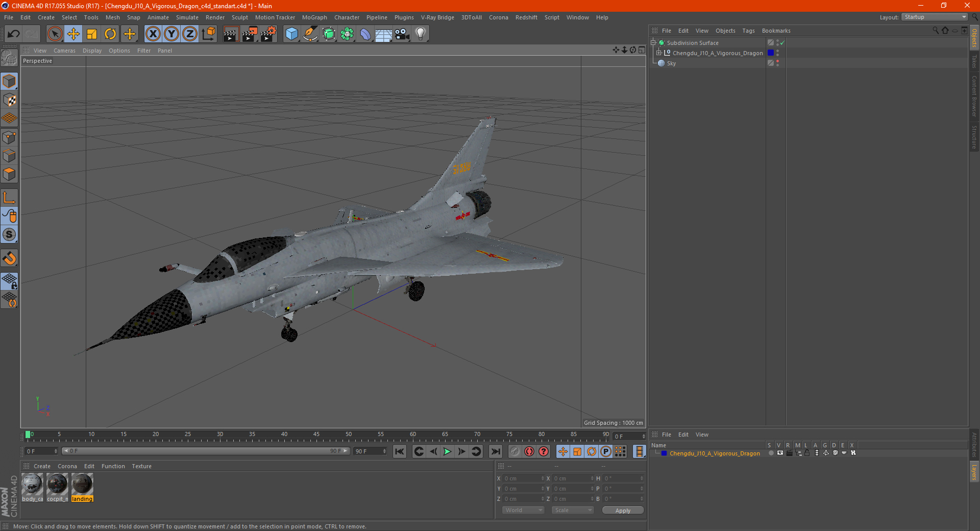This screenshot has height=531, width=980.
Task: Toggle Z-axis lock
Action: pyautogui.click(x=190, y=34)
